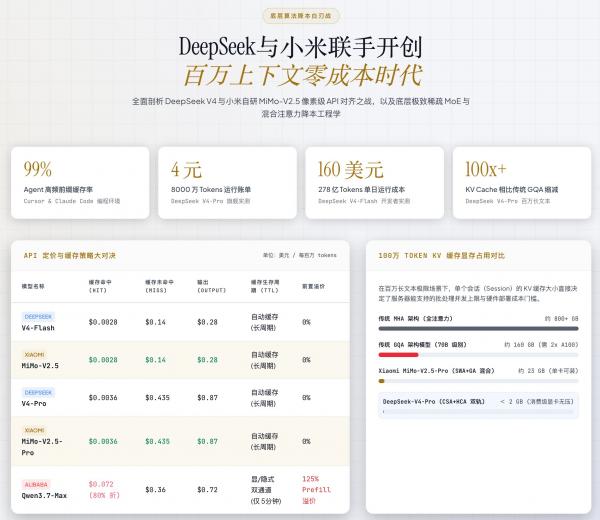Click the KV cache description paragraph in right panel
The width and height of the screenshot is (600, 520).
click(x=478, y=293)
